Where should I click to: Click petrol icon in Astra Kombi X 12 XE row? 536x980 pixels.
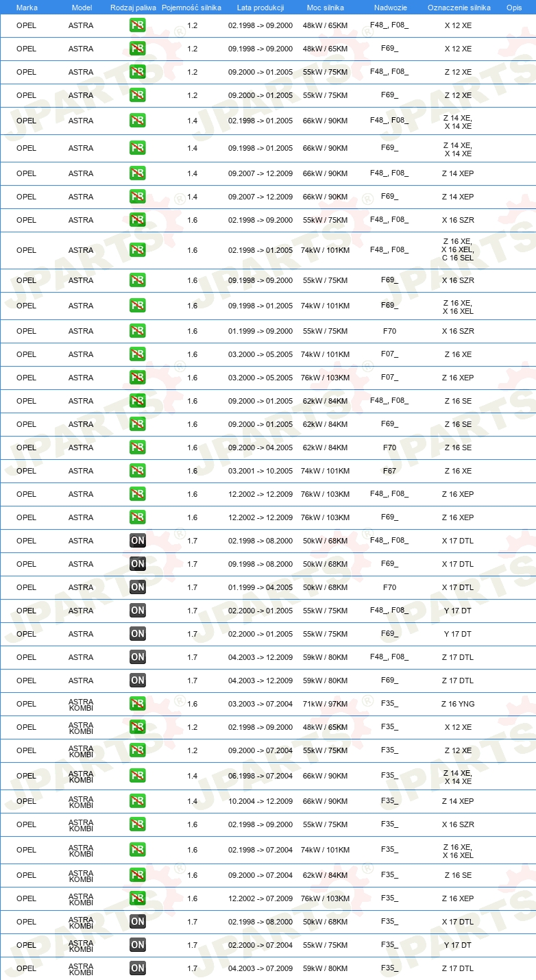[x=138, y=727]
